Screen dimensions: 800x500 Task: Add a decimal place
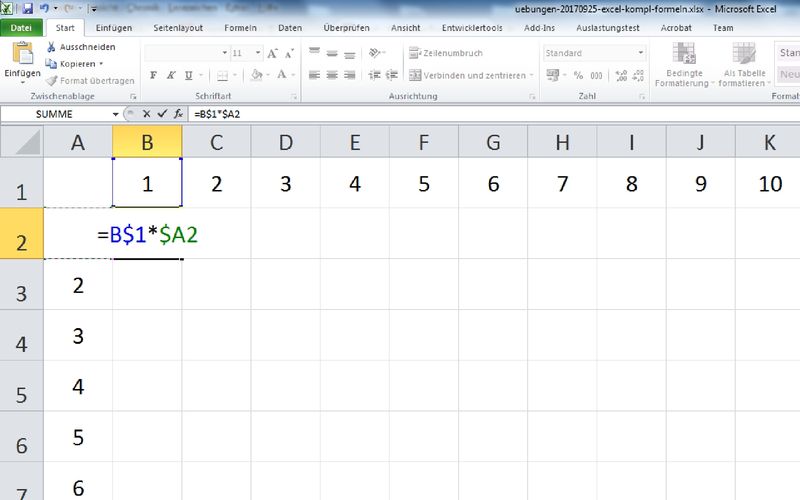coord(621,76)
